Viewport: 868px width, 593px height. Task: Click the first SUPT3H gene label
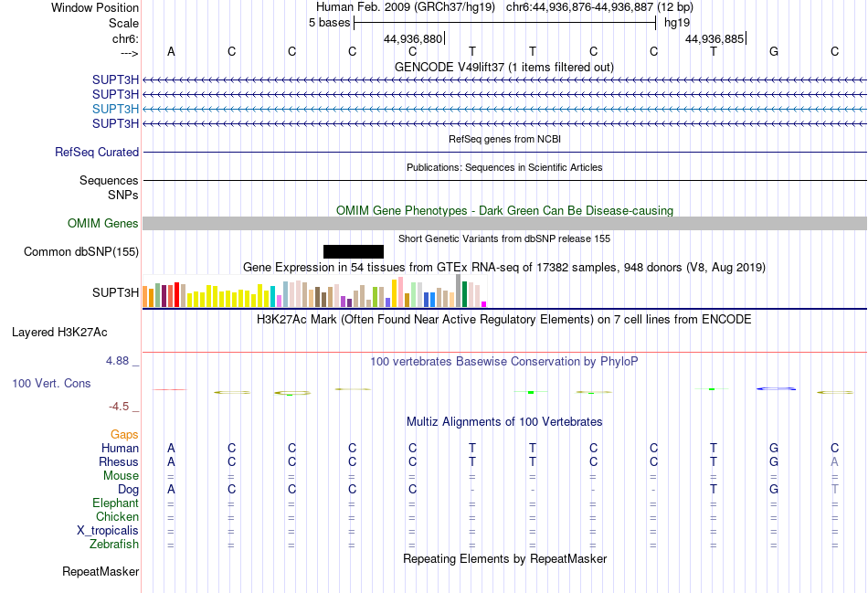tap(115, 79)
